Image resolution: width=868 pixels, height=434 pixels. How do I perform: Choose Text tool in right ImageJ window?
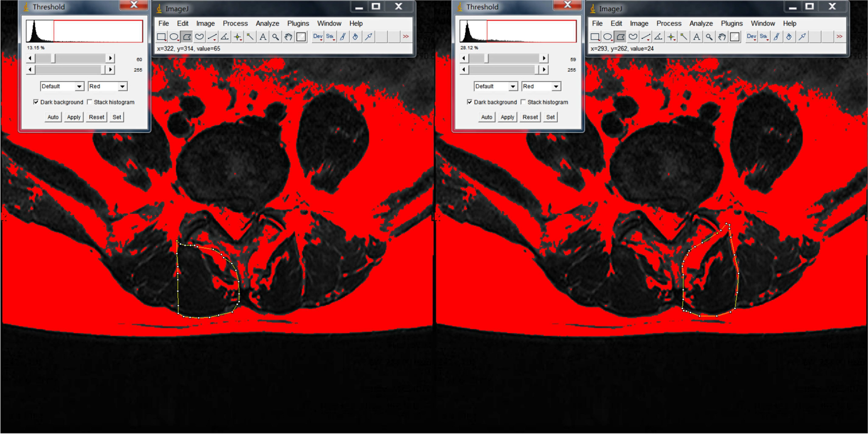tap(697, 37)
